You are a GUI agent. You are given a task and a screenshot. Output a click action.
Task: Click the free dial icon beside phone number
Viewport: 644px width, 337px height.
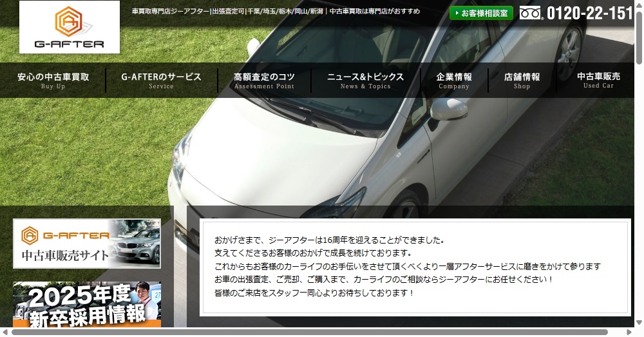coord(531,13)
